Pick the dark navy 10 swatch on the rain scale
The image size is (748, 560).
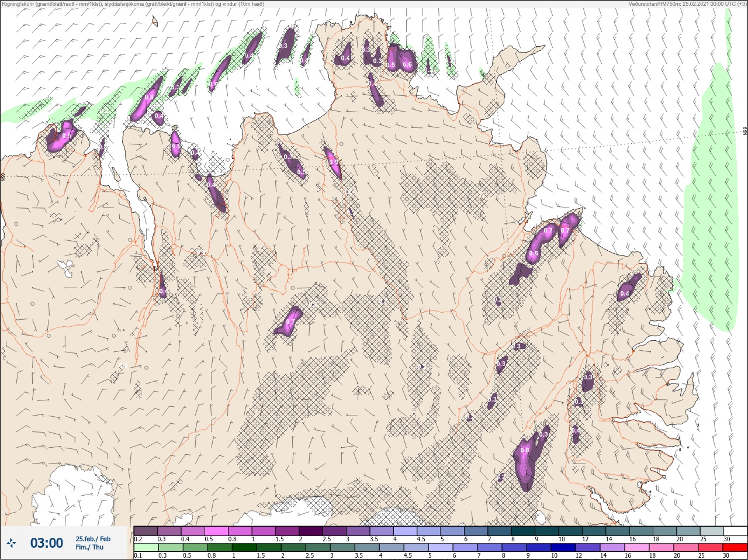(565, 547)
